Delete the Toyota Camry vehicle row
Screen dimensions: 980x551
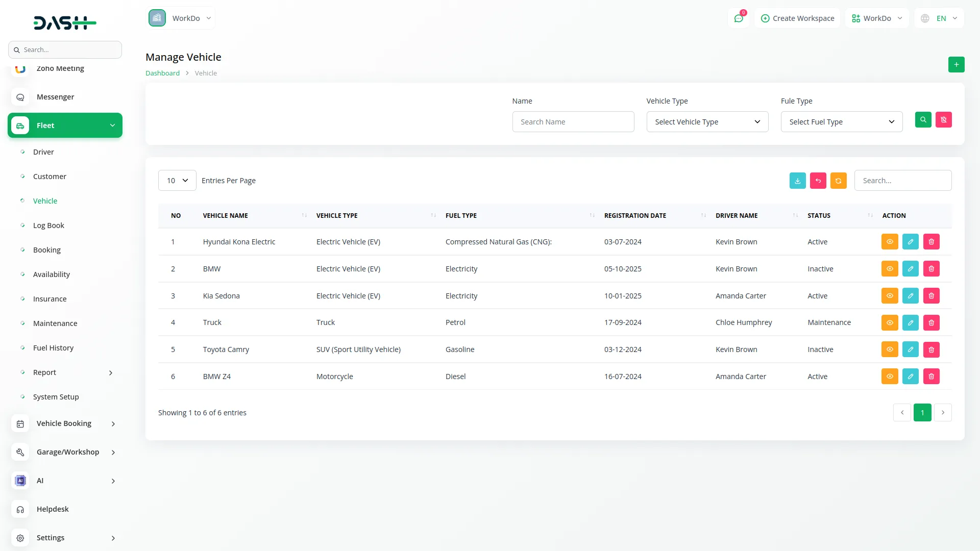[931, 349]
